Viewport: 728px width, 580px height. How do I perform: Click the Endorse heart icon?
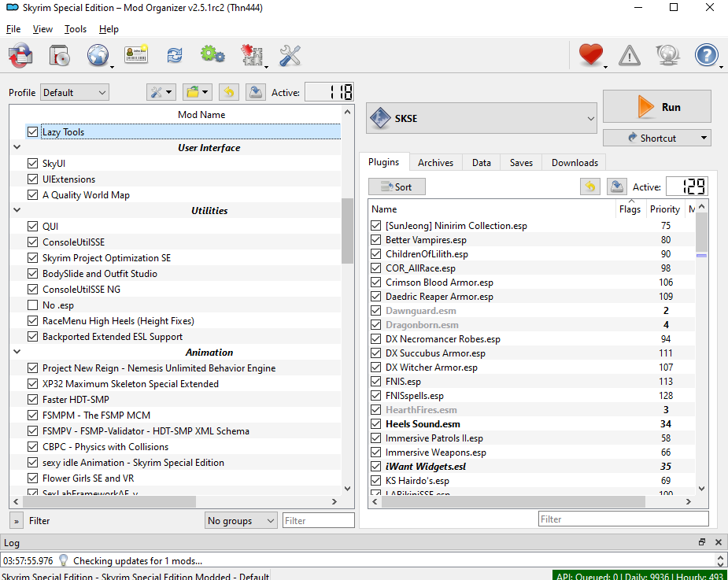click(590, 55)
